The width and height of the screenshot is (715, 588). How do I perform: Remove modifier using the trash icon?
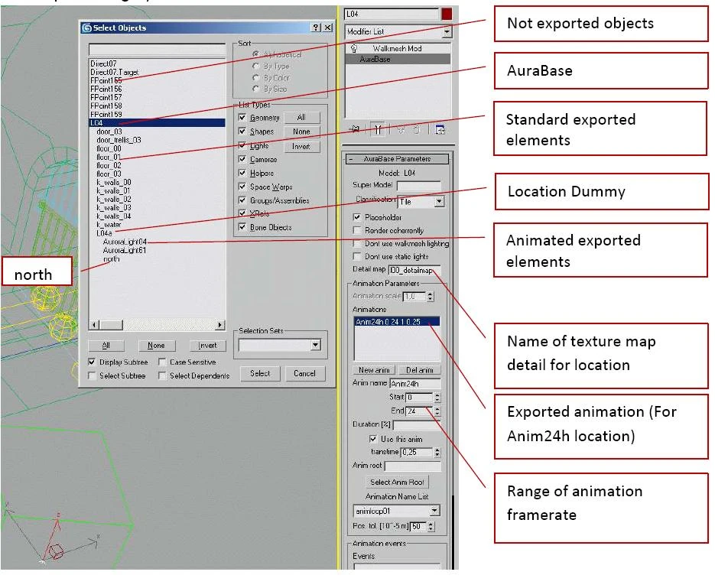click(x=416, y=130)
